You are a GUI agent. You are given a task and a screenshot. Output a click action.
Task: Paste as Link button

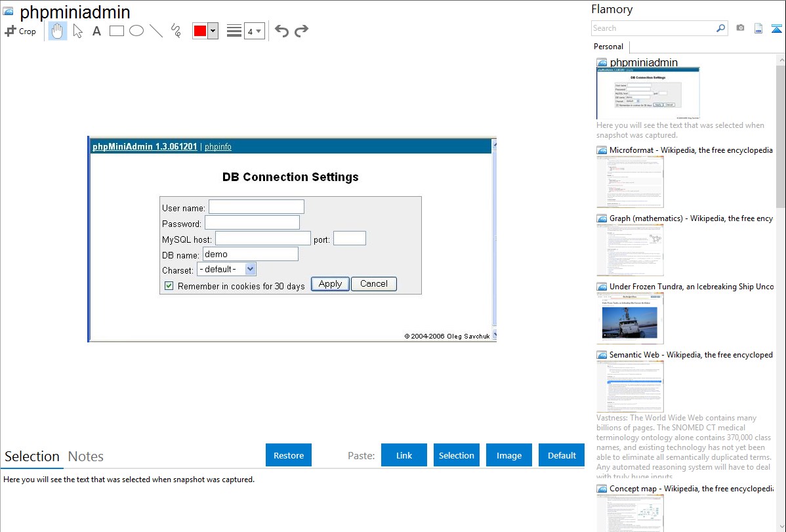(x=404, y=455)
